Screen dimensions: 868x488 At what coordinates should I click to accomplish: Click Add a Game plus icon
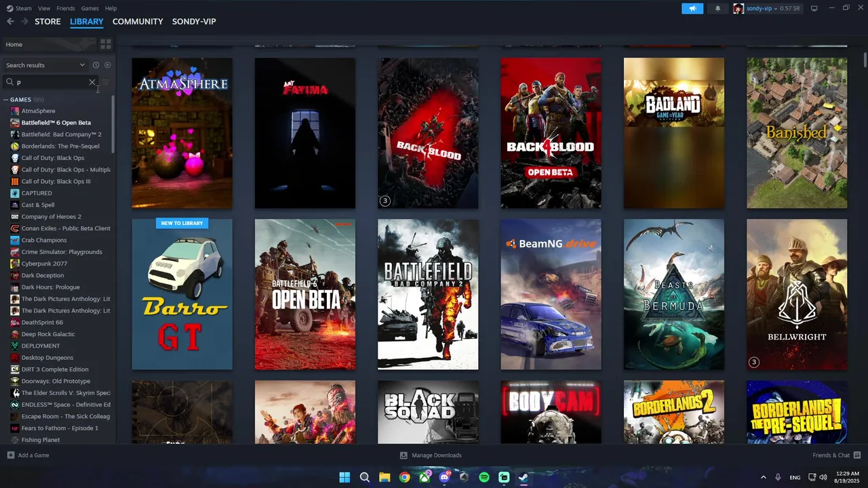(x=10, y=455)
